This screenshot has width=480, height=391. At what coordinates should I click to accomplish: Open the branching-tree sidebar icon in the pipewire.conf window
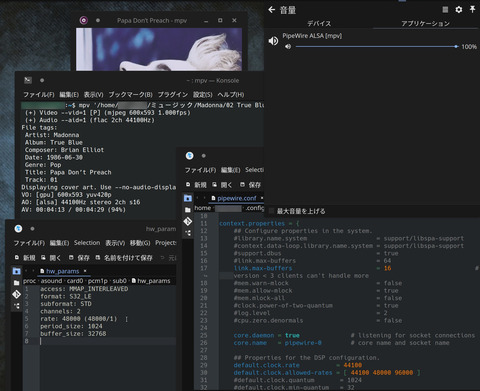point(188,233)
